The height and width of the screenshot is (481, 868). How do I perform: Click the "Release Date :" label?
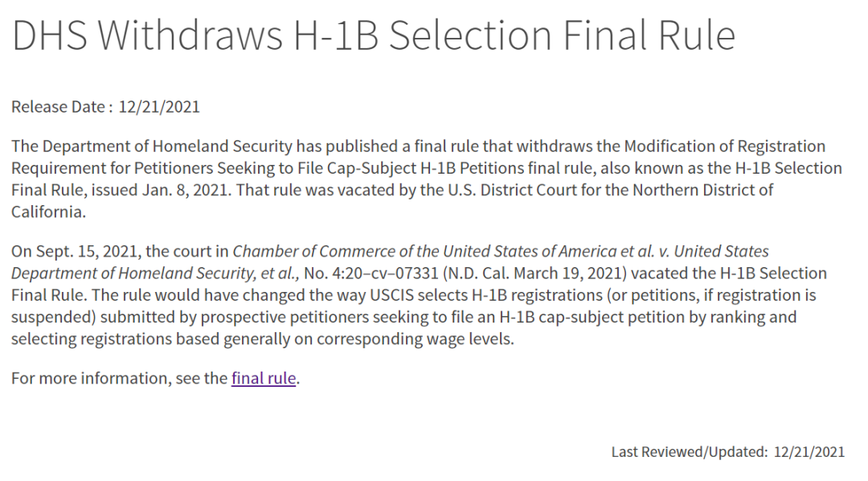tap(62, 106)
